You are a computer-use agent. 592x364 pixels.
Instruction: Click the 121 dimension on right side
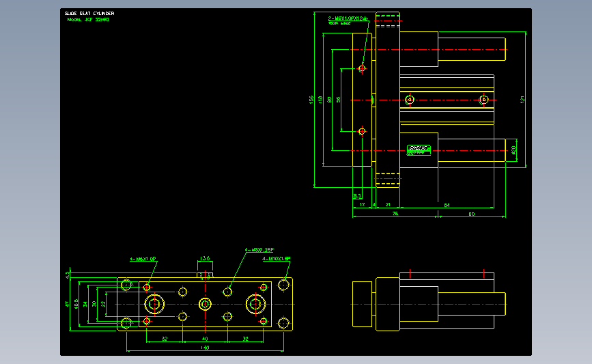click(x=522, y=99)
